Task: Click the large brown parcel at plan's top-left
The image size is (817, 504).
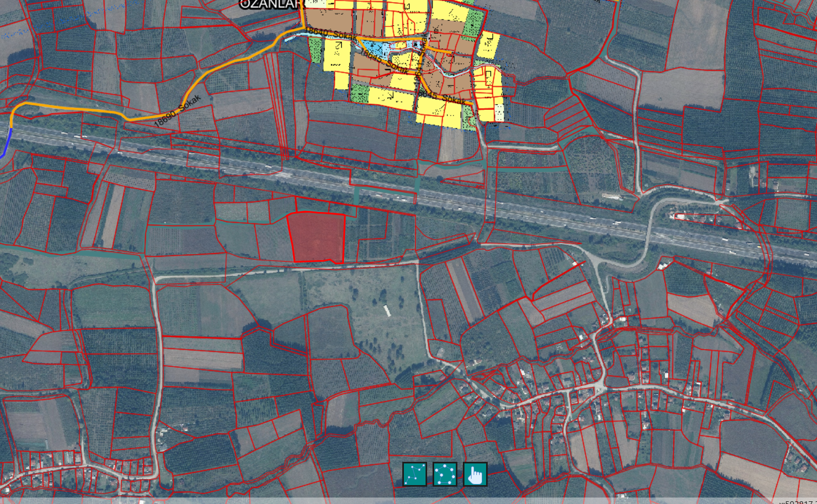Action: pyautogui.click(x=328, y=19)
